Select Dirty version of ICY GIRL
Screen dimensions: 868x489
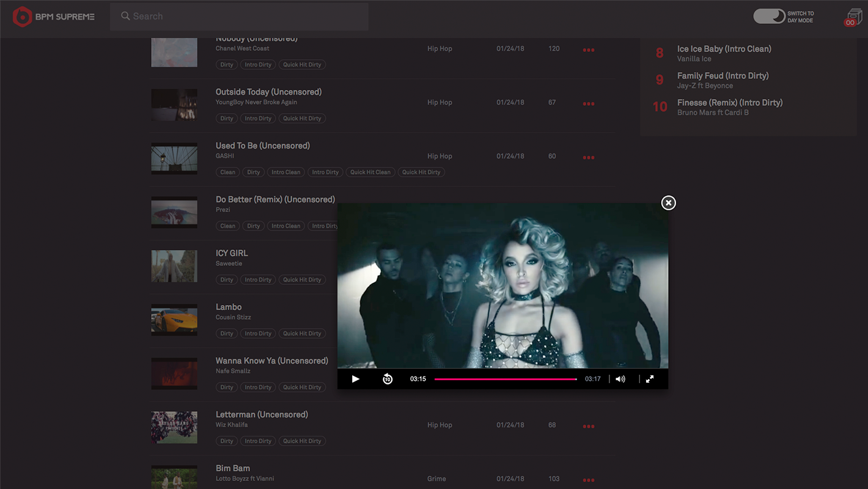[x=227, y=280]
